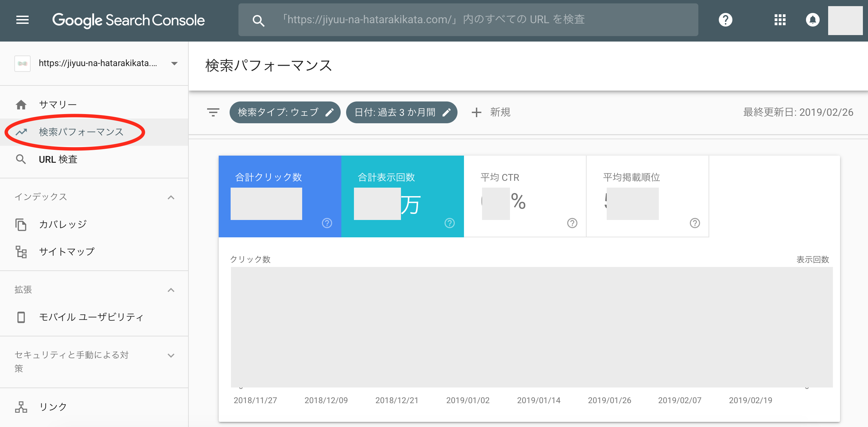The image size is (868, 427).
Task: Open the Google apps grid icon
Action: [x=780, y=20]
